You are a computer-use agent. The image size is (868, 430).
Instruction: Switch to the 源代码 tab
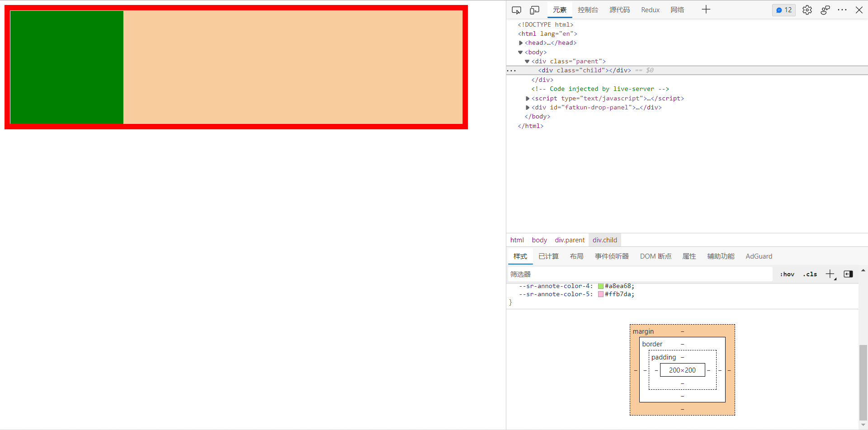(619, 10)
